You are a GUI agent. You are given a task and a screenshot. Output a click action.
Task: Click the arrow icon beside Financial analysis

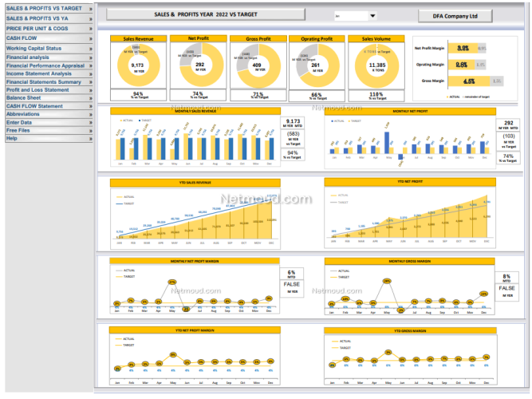tap(91, 57)
